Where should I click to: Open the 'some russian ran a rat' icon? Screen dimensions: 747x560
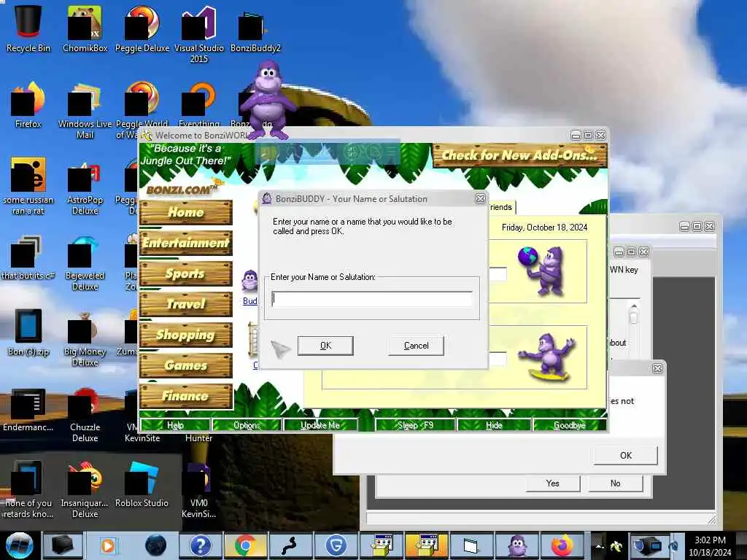tap(28, 187)
